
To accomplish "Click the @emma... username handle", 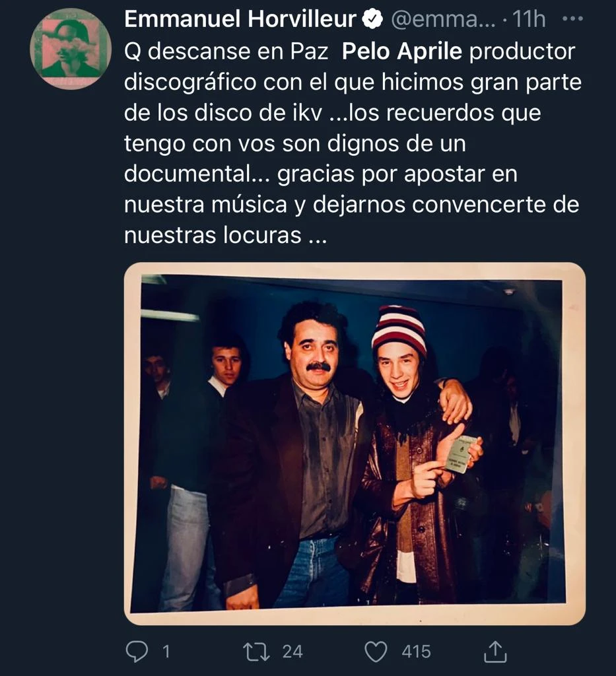I will click(x=443, y=20).
